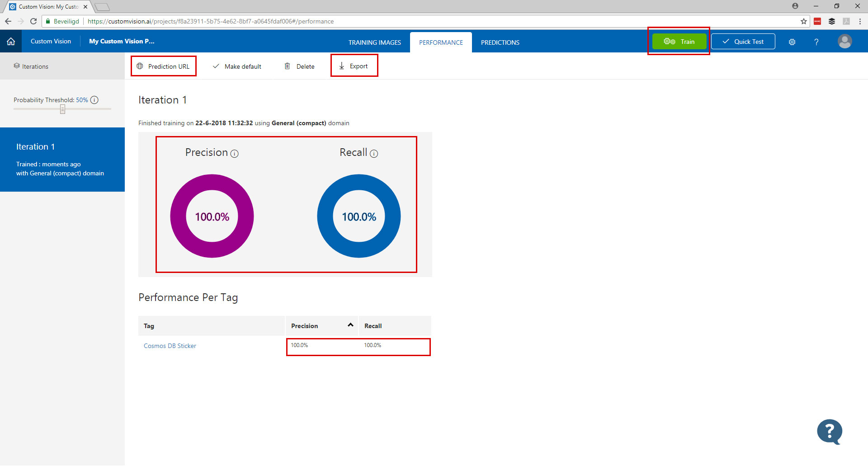Click the forward browser button
Viewport: 868px width, 470px height.
pyautogui.click(x=21, y=21)
